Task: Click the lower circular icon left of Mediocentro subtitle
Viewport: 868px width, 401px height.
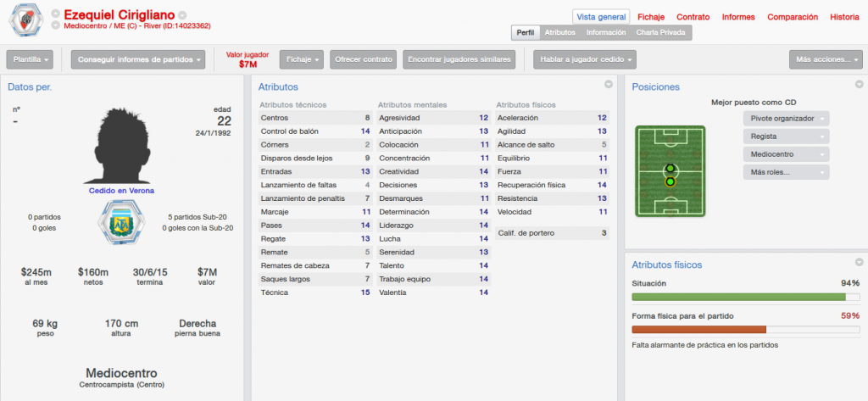Action: click(55, 25)
